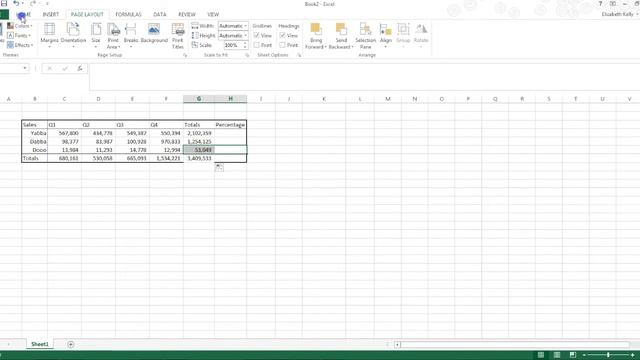Click the Enter checkmark in formula bar
640x360 pixels.
click(65, 68)
